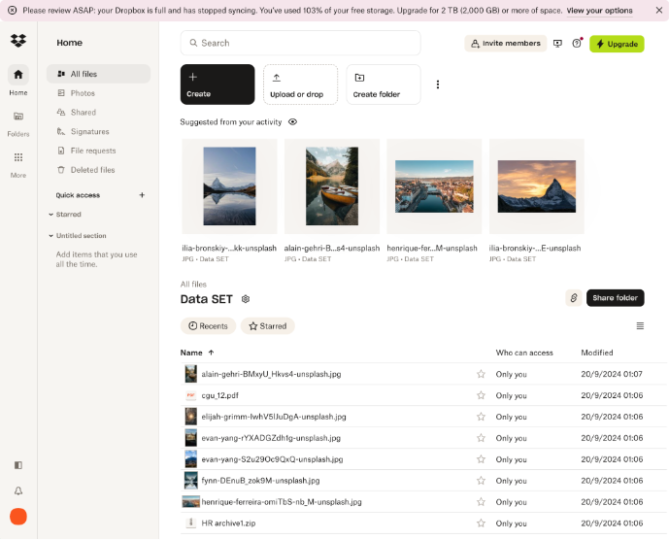The width and height of the screenshot is (669, 540).
Task: Dismiss the storage full banner
Action: pos(659,10)
